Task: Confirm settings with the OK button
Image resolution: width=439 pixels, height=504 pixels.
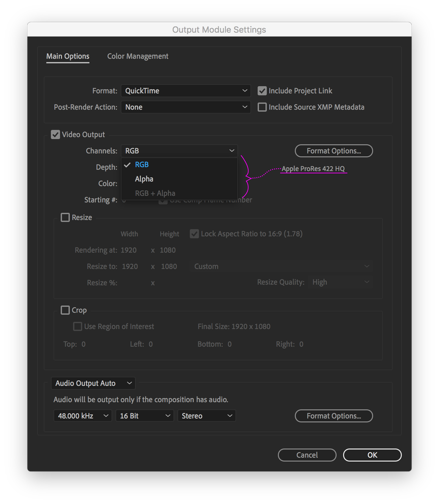Action: (372, 455)
